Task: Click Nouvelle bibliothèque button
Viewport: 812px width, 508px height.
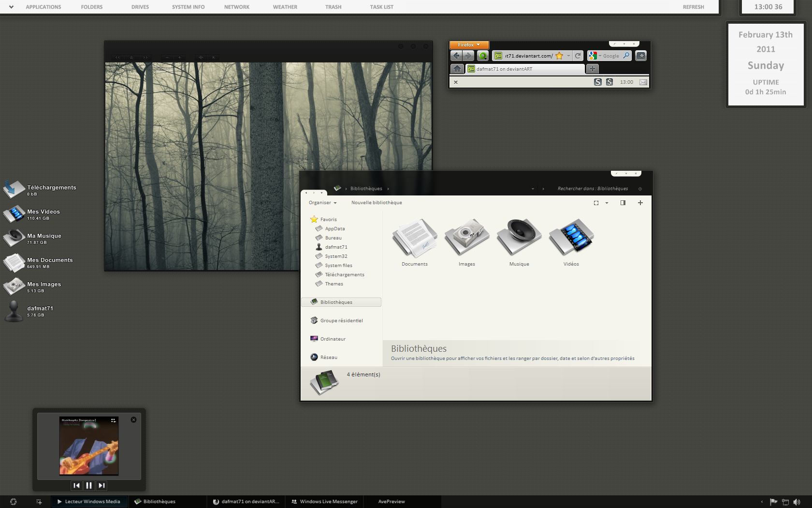Action: point(377,203)
